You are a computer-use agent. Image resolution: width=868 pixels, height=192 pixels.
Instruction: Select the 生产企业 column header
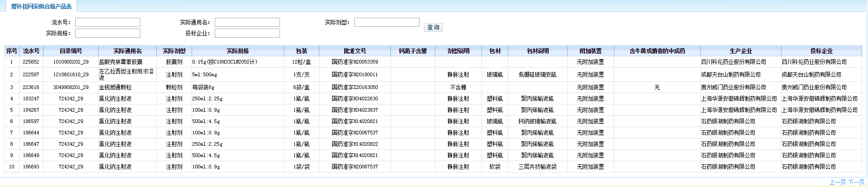tap(741, 51)
